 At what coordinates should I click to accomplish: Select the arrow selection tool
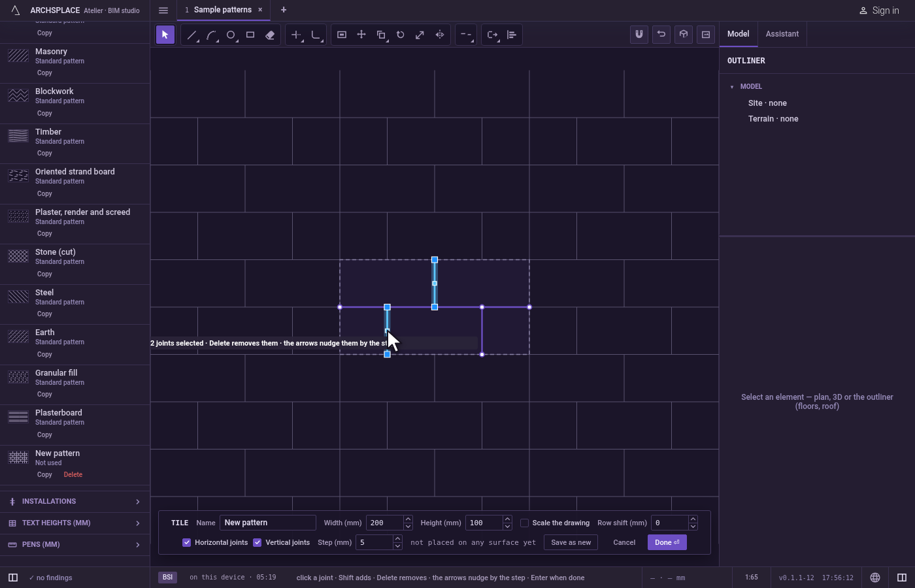click(x=165, y=35)
